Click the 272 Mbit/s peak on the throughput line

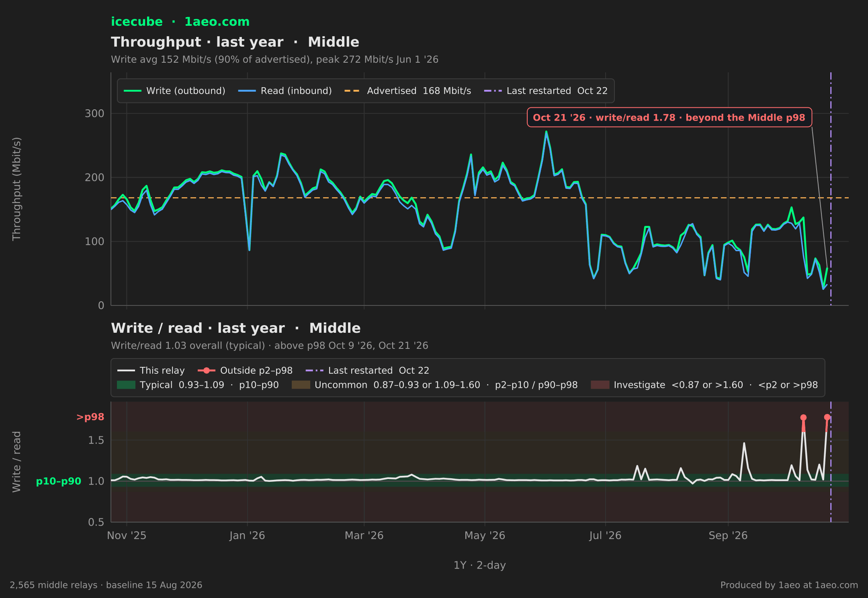(x=546, y=131)
